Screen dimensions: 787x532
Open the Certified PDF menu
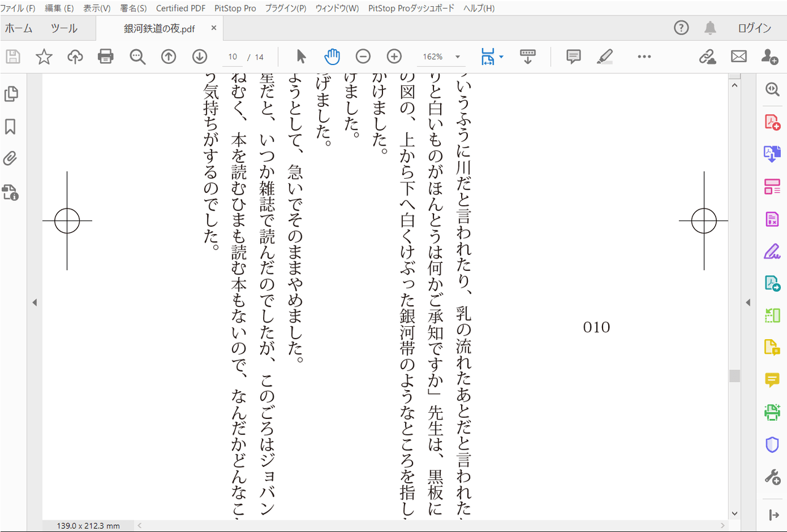[x=181, y=8]
